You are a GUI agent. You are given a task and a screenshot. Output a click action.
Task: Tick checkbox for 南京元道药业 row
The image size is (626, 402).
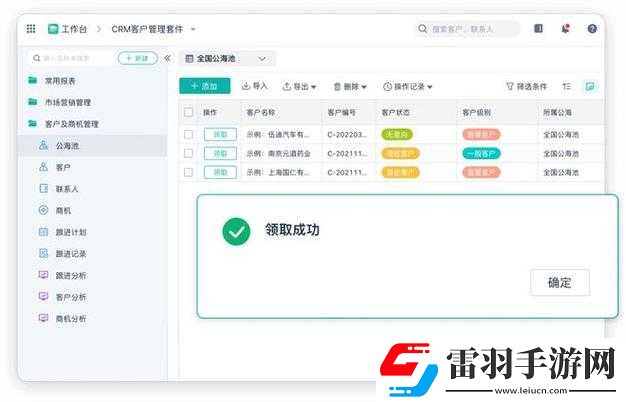(188, 153)
